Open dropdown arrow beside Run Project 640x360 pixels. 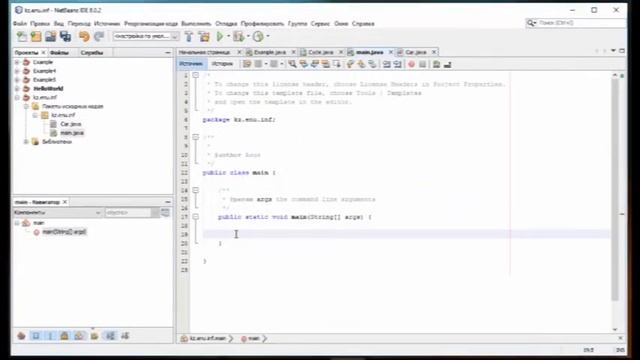228,36
